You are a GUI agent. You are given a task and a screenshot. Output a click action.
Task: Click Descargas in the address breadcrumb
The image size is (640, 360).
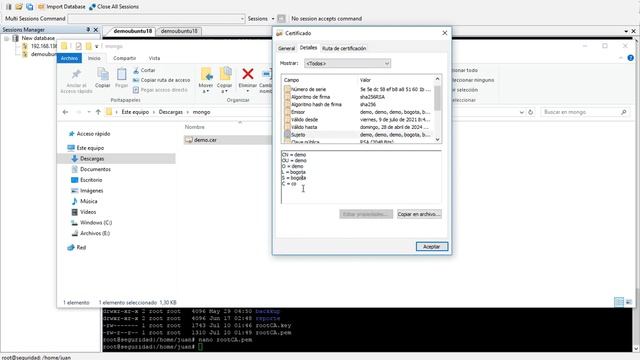(171, 112)
